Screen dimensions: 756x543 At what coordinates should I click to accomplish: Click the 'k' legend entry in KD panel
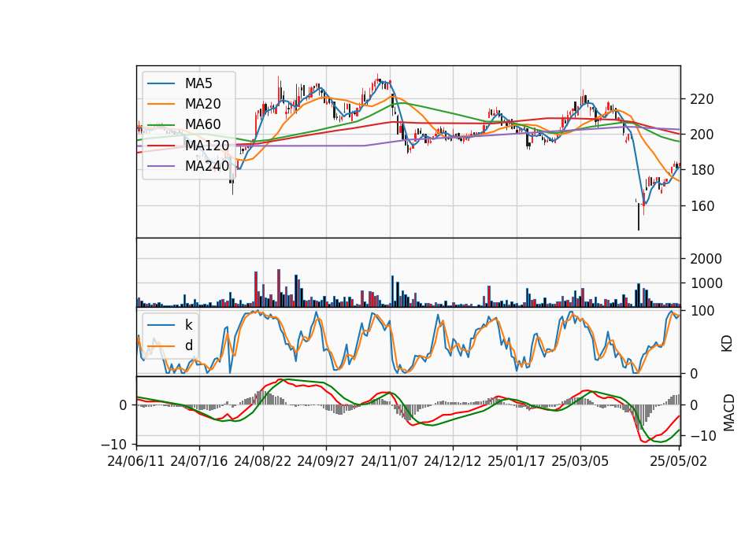188,325
